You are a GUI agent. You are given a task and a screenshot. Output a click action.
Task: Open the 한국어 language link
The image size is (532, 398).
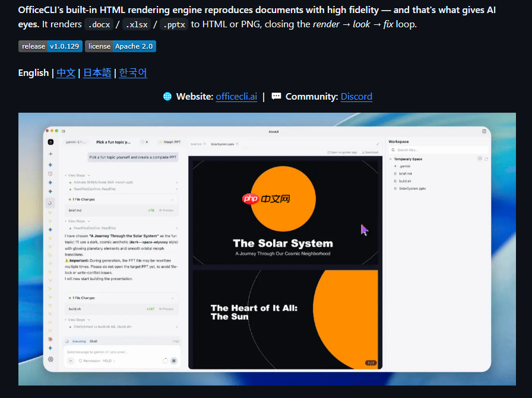tap(133, 73)
